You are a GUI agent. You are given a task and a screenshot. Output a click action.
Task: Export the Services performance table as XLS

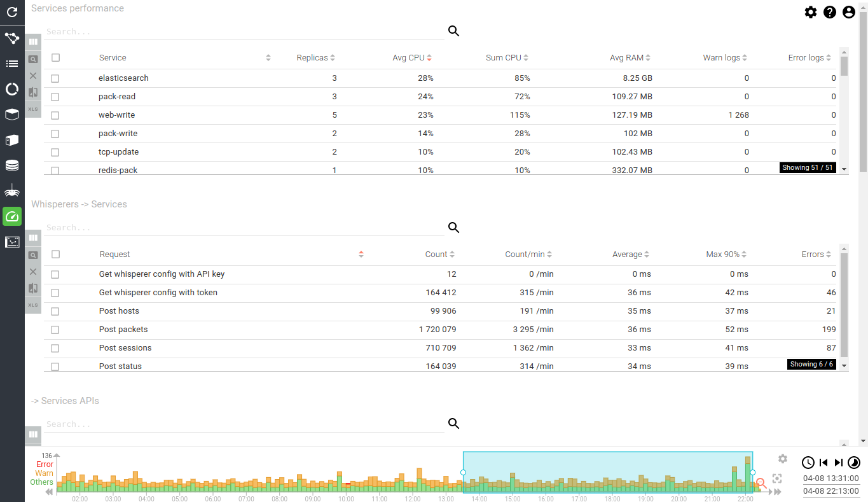pos(33,109)
